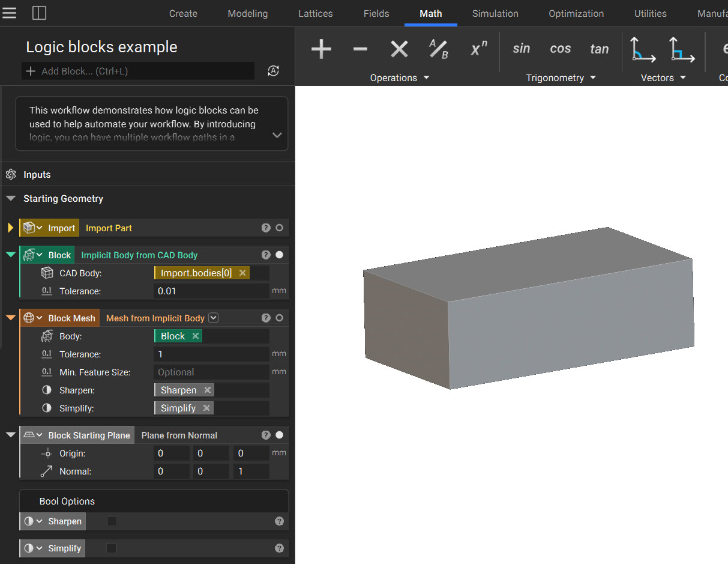
Task: Open the hamburger main menu
Action: (10, 13)
